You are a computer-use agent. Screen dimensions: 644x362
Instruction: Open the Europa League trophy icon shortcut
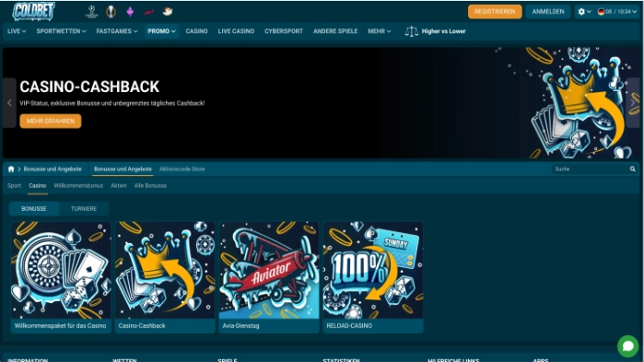coord(111,11)
